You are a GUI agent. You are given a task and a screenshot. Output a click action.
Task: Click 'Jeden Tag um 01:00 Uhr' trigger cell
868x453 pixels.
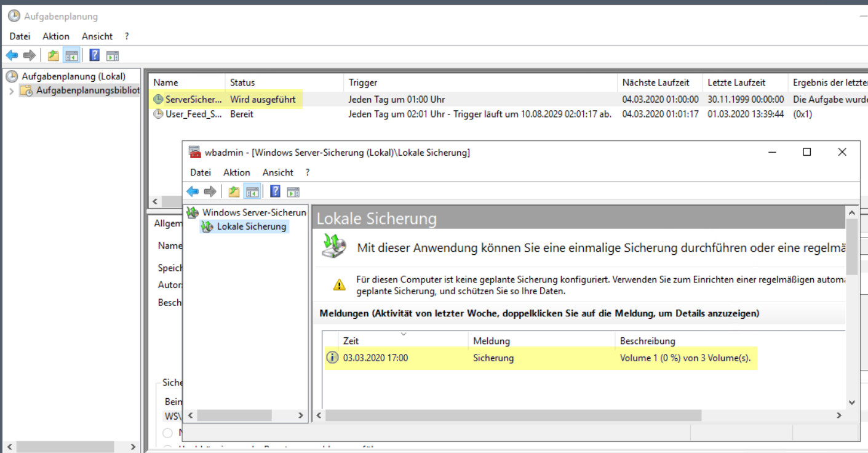point(397,99)
